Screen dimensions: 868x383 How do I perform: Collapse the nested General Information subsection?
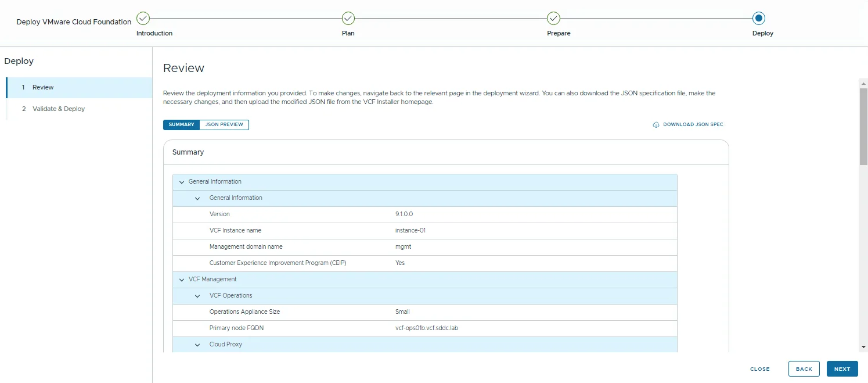click(197, 198)
